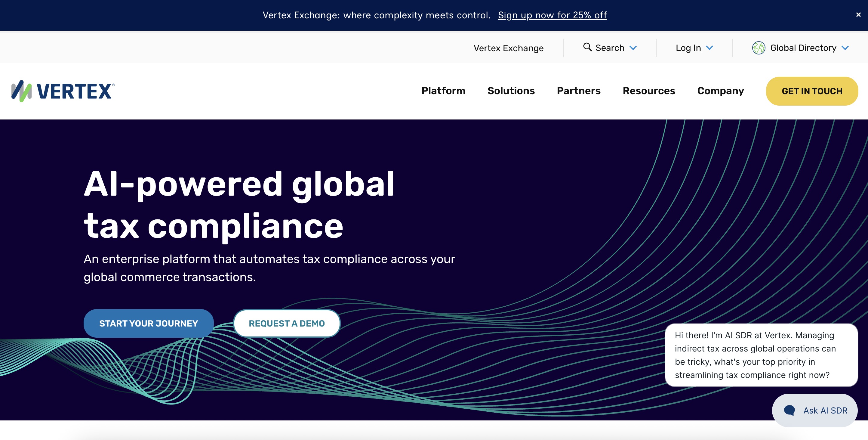Click the magnifying glass search icon

click(587, 47)
